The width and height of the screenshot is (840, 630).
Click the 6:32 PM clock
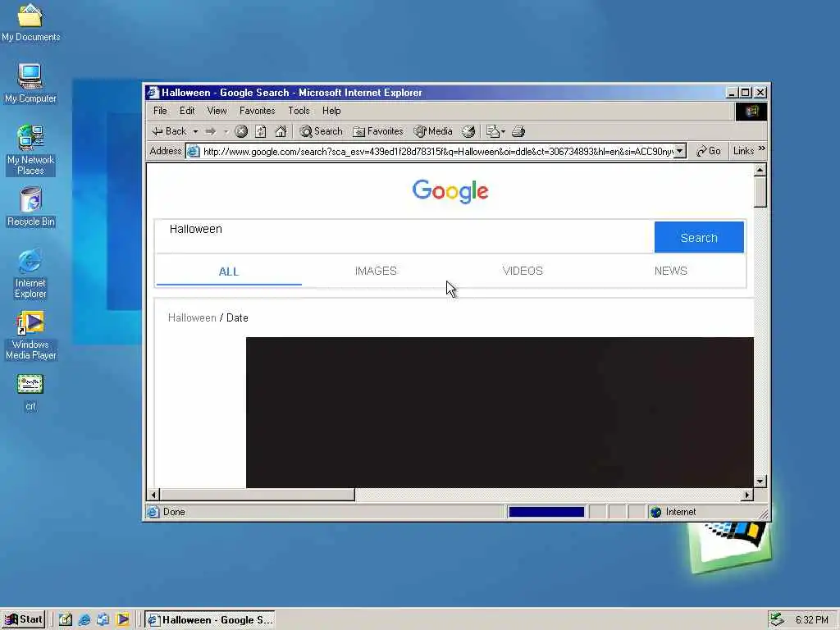(x=811, y=620)
